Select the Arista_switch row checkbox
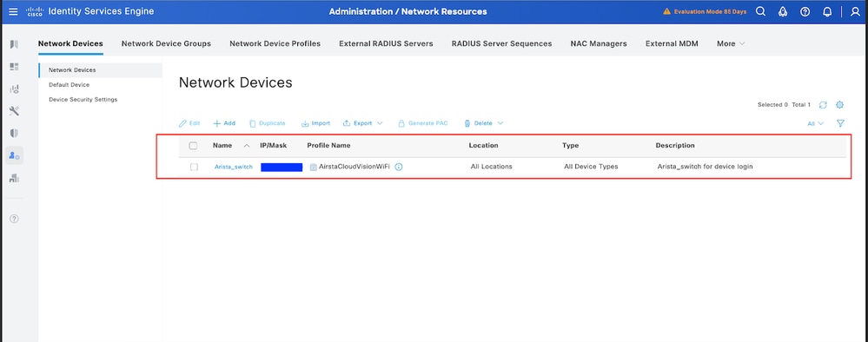 [x=194, y=167]
